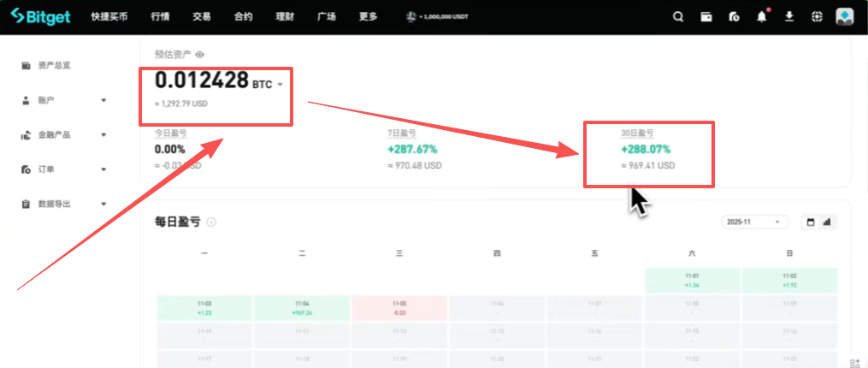868x368 pixels.
Task: Open the 2025-11 month selector
Action: (x=755, y=222)
